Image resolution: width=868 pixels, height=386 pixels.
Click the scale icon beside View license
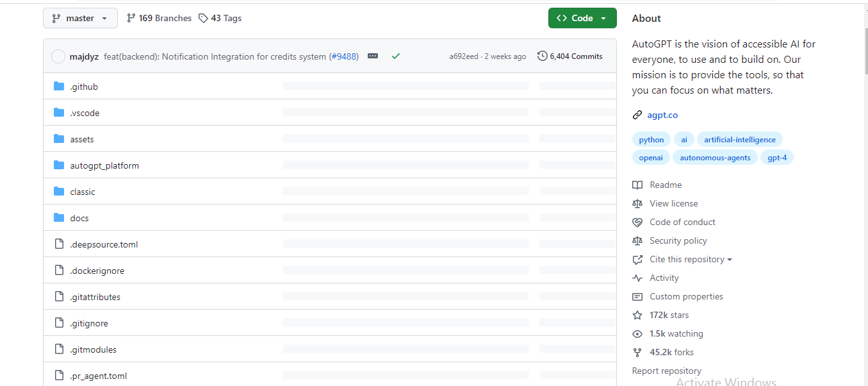[637, 204]
